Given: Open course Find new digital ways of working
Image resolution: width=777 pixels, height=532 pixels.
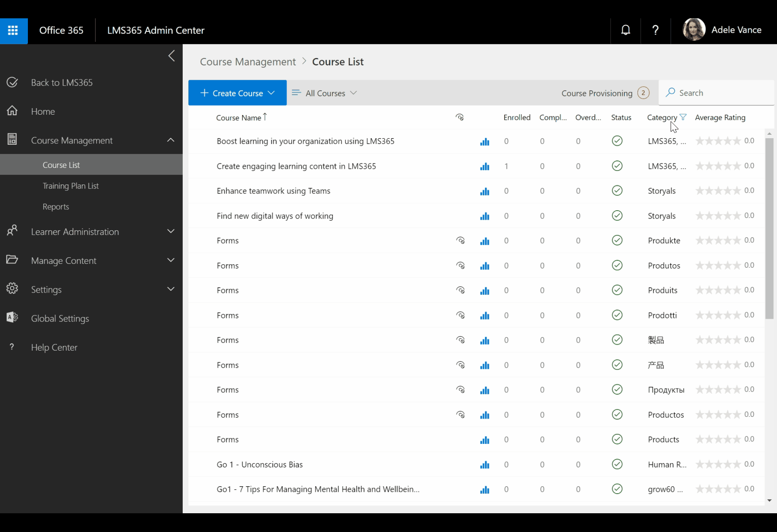Looking at the screenshot, I should (275, 216).
